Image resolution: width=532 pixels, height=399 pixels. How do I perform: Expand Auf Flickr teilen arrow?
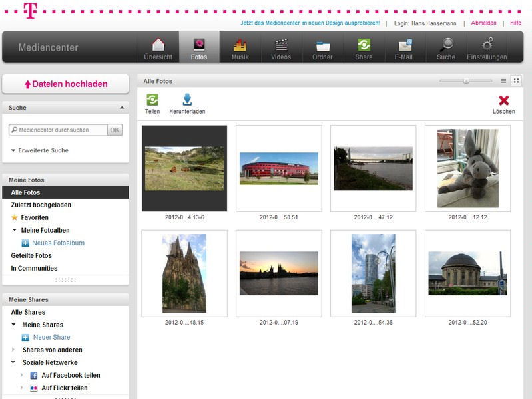click(x=22, y=388)
